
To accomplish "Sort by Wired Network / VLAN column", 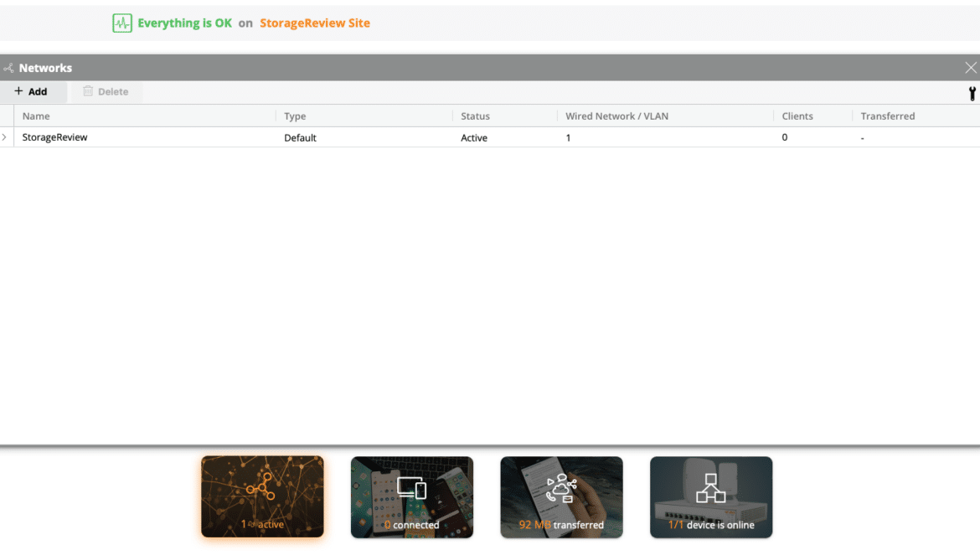I will coord(616,116).
